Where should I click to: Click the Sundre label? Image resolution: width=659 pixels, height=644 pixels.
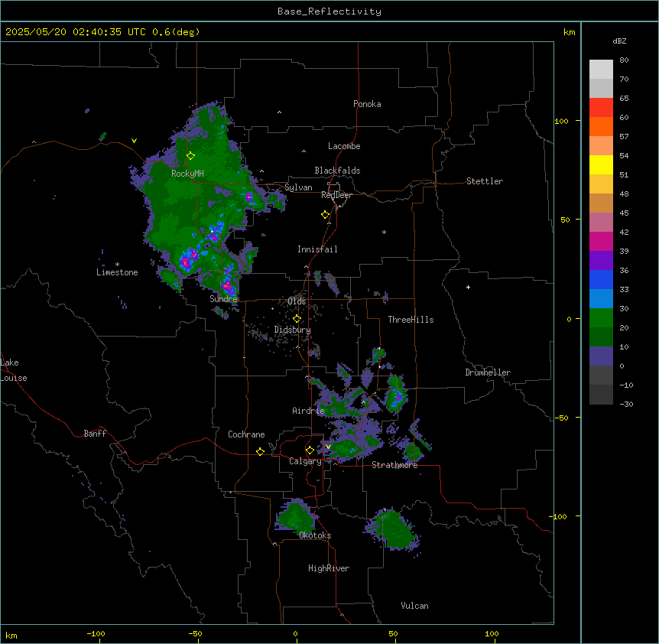[223, 299]
